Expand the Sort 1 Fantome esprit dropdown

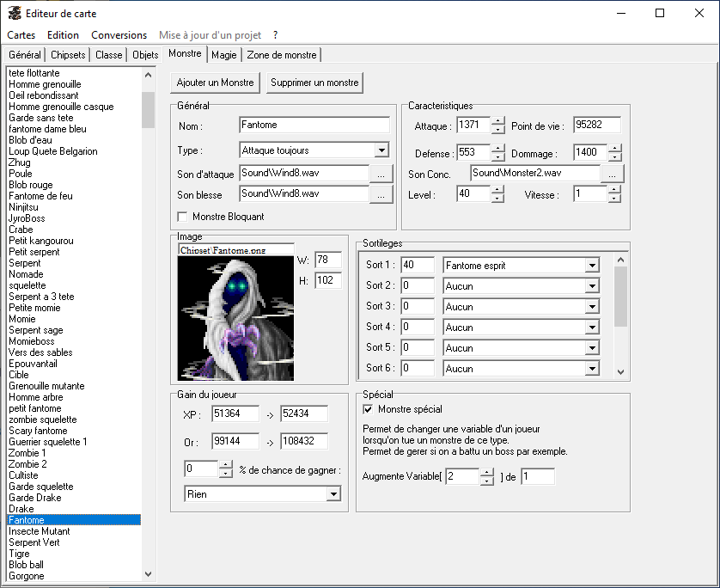coord(591,266)
